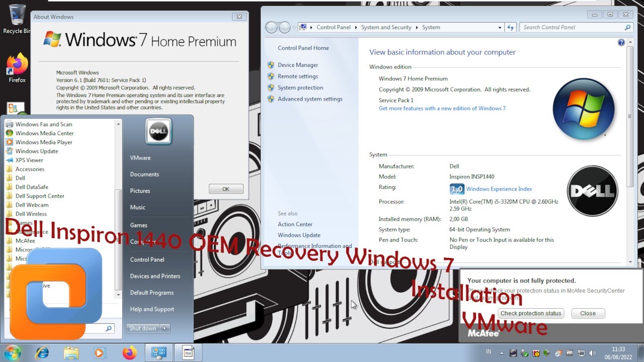Open Control Panel from Start menu
Viewport: 644px width, 362px height.
click(x=147, y=260)
